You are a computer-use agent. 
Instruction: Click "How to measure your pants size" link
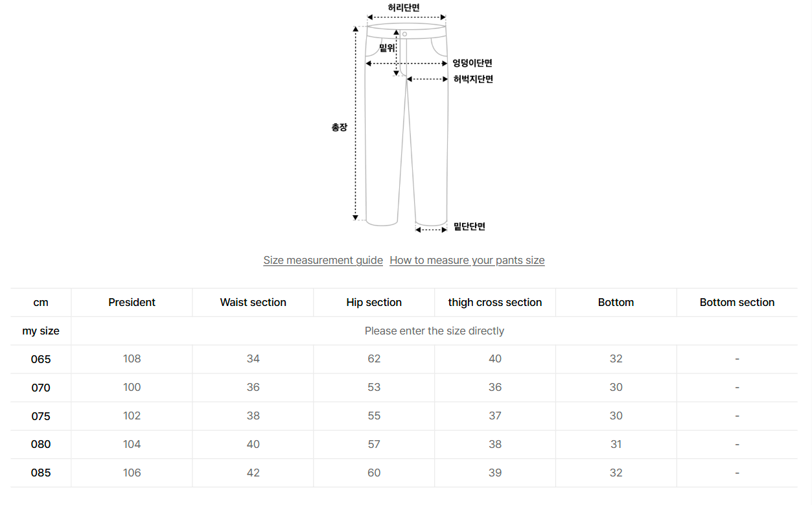(467, 261)
